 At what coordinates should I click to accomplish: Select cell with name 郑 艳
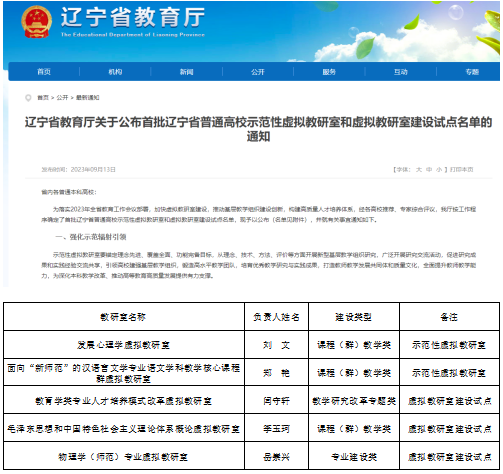(276, 373)
